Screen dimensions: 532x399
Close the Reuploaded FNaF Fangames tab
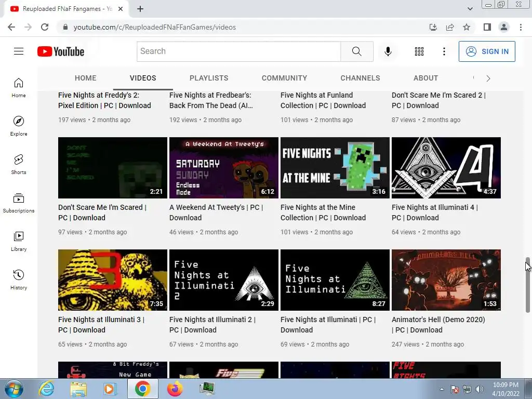[x=121, y=9]
